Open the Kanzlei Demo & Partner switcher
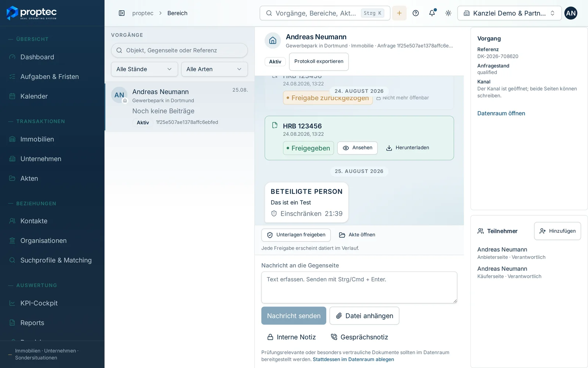Viewport: 588px width, 368px height. 509,13
